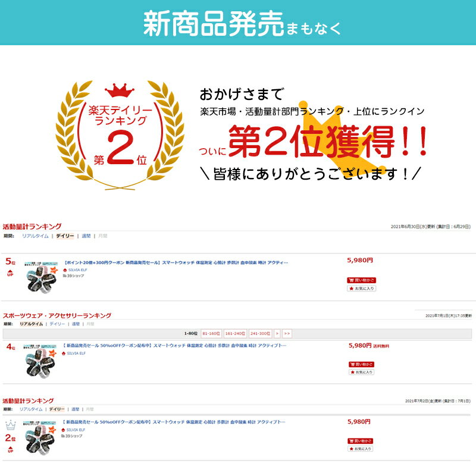Switch top 活動量計 ranking to リアルタイム
476x476 pixels.
click(x=35, y=236)
